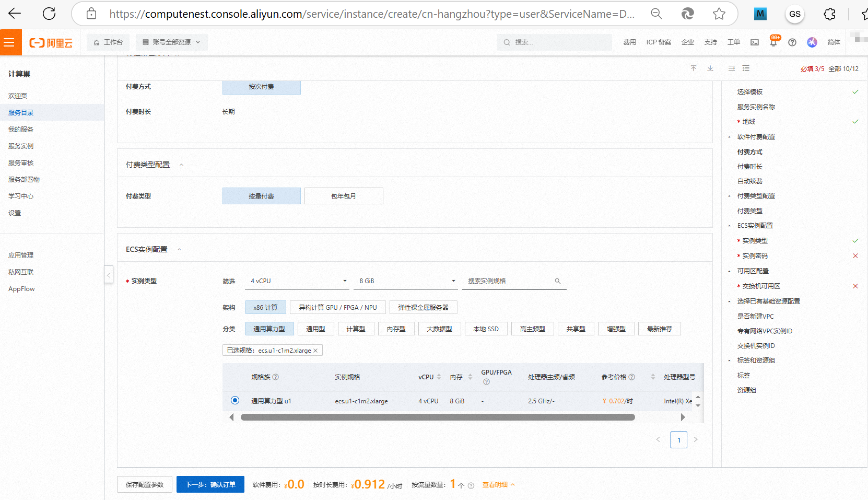Open the browser zoom magnifier icon
This screenshot has height=500, width=868.
656,14
